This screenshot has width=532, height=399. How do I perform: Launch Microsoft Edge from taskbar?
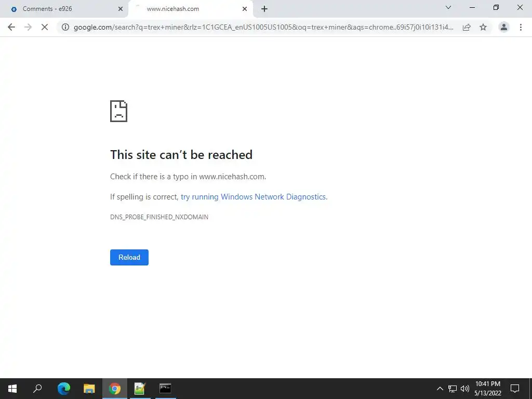[x=64, y=389]
